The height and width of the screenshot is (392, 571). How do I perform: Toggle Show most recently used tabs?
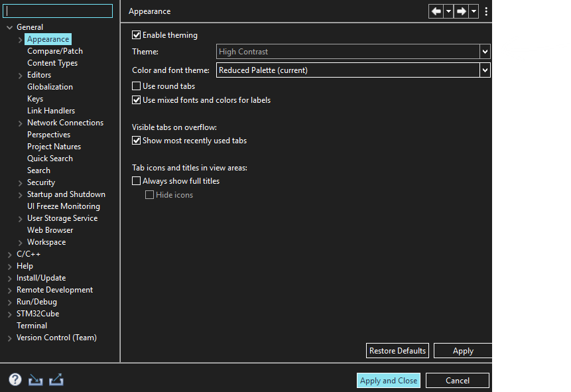click(x=136, y=140)
